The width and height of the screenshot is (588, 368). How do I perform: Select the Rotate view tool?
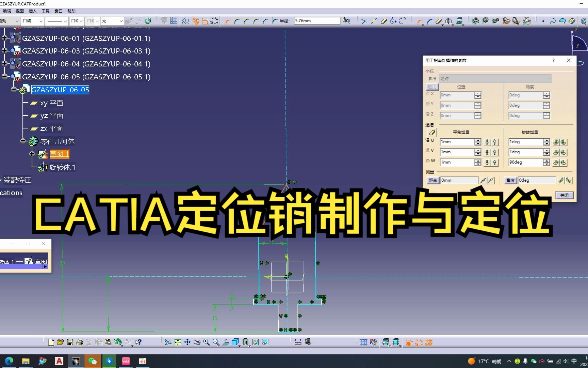(197, 342)
